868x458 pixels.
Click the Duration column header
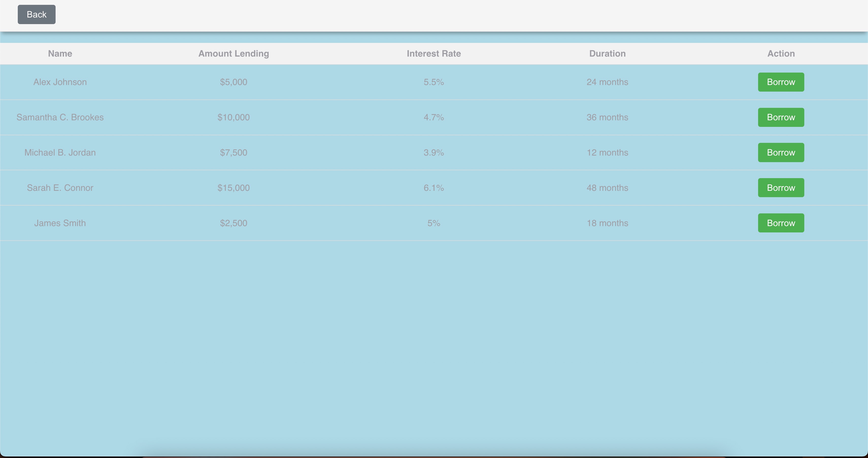pyautogui.click(x=607, y=54)
